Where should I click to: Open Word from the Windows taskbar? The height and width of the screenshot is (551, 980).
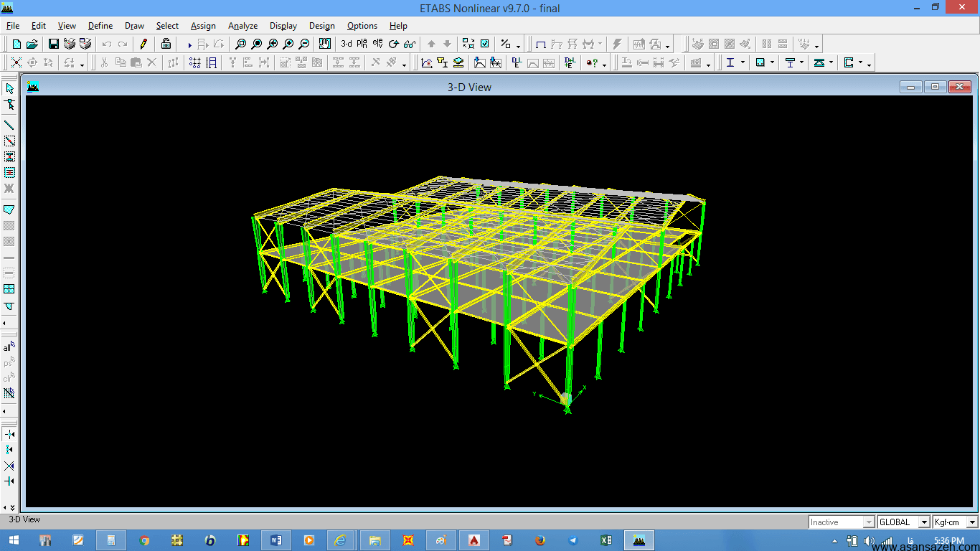pyautogui.click(x=277, y=540)
